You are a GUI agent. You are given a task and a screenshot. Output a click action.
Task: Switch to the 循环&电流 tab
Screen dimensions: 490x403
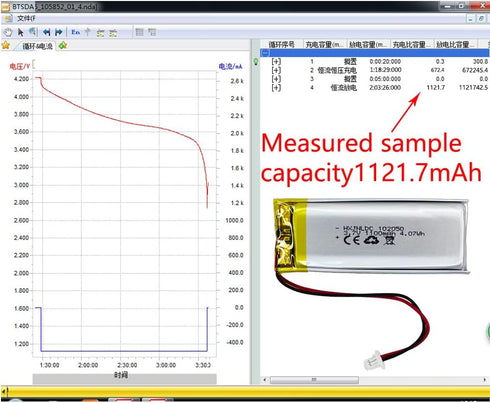pos(37,46)
